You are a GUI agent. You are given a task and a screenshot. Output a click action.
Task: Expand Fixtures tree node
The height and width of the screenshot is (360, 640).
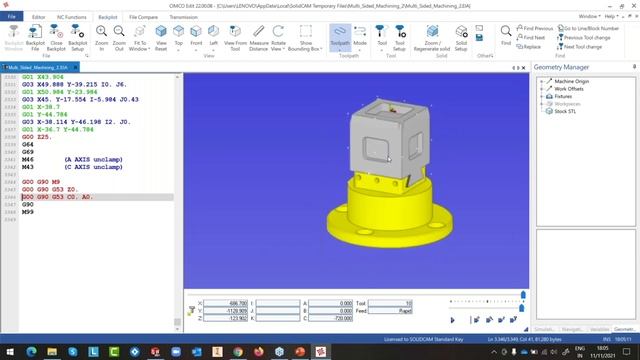pyautogui.click(x=542, y=96)
